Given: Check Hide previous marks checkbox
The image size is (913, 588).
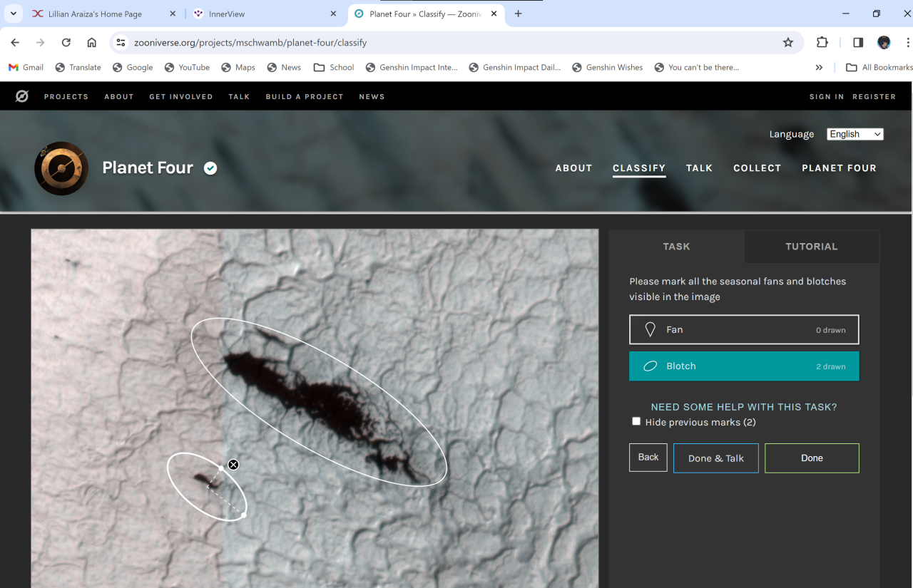Looking at the screenshot, I should pos(636,422).
